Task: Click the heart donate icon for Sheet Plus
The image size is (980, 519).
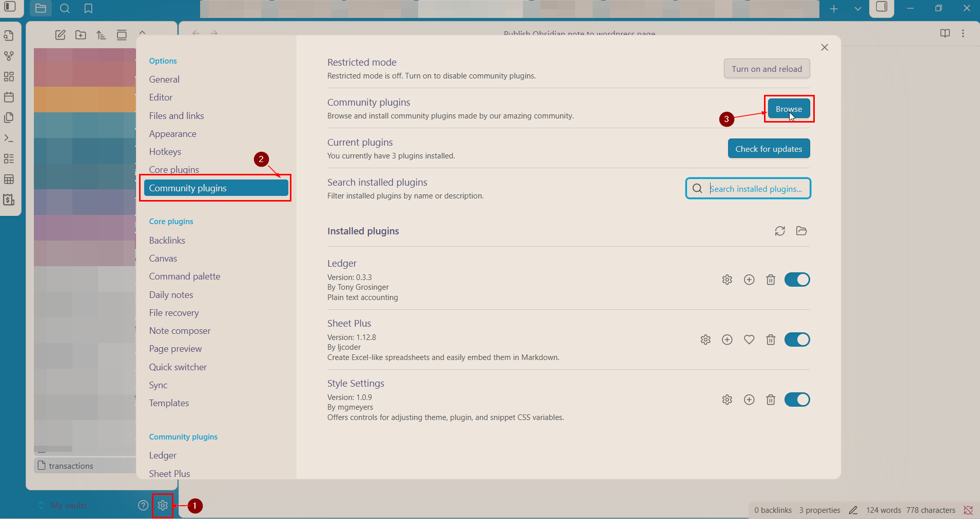Action: [x=749, y=340]
